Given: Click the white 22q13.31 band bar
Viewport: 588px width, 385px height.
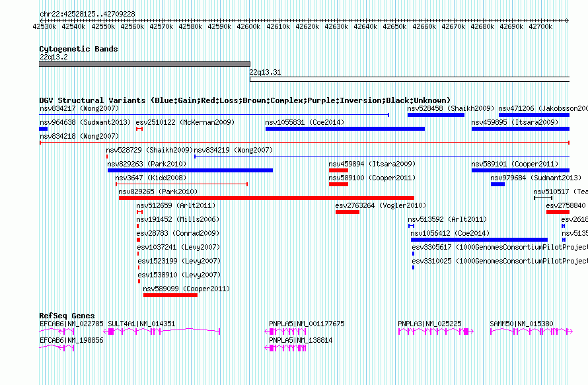Looking at the screenshot, I should (410, 79).
